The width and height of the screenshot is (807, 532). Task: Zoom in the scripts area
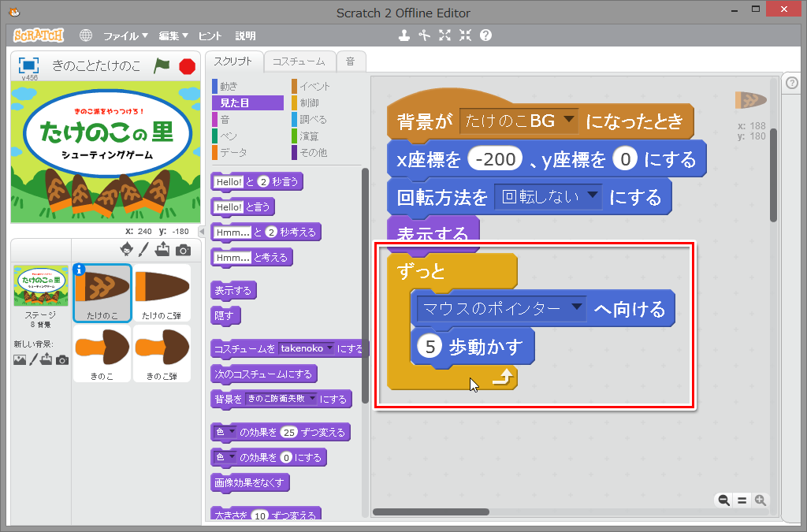pos(761,500)
